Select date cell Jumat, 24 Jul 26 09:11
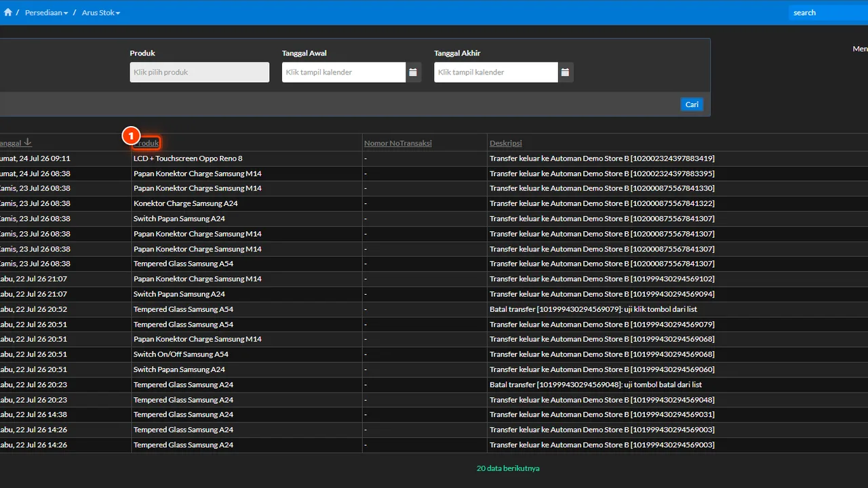Image resolution: width=868 pixels, height=488 pixels. 35,159
